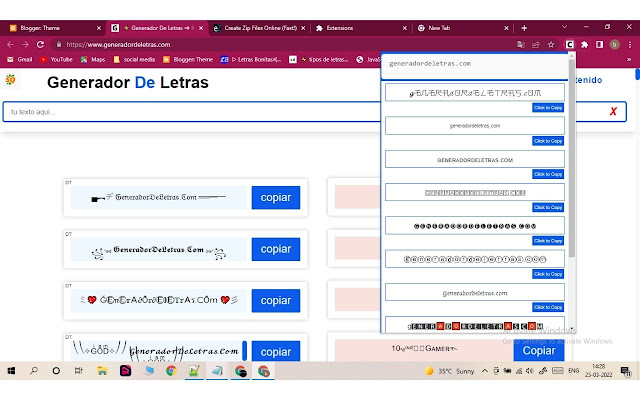Click copiar beside the red hearts text
Viewport: 640px width, 400px height.
coord(276,300)
